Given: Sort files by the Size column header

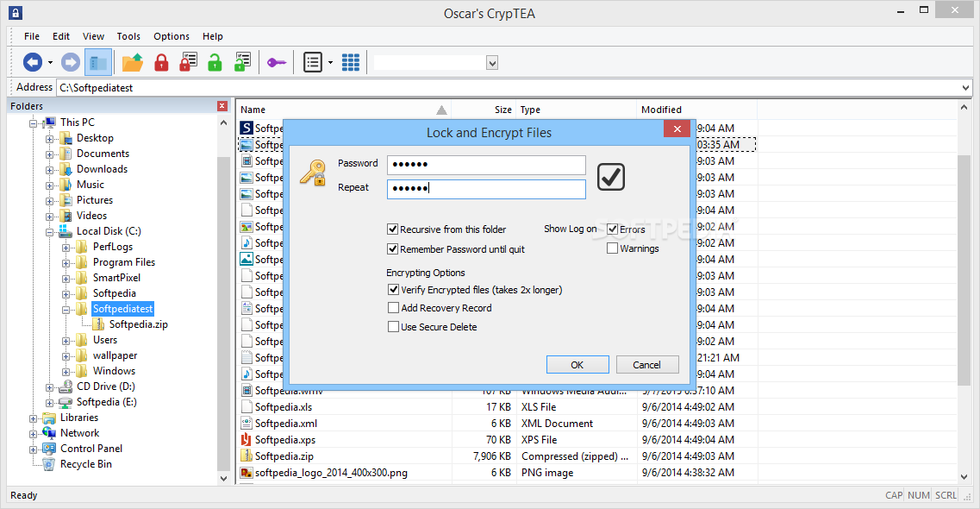Looking at the screenshot, I should click(484, 110).
